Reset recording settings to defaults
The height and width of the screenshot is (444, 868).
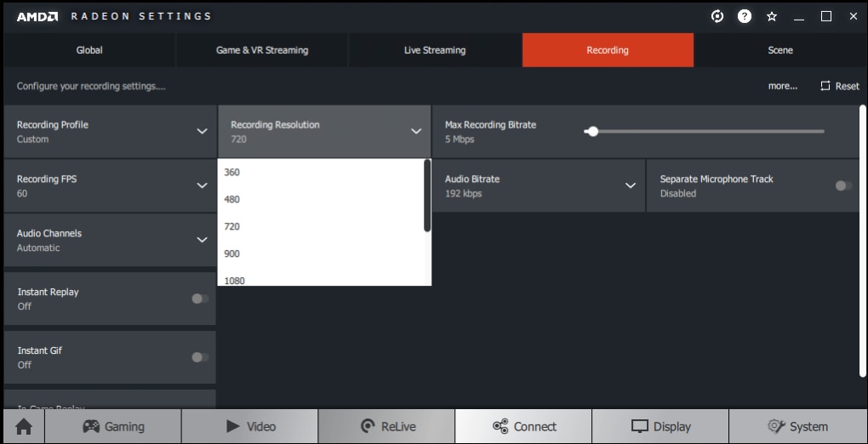840,86
